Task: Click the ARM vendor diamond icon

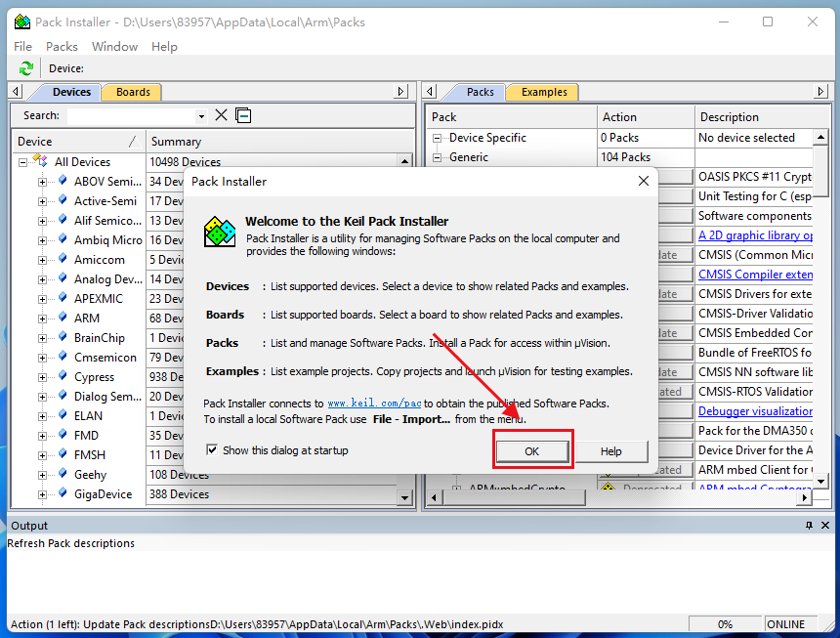Action: 63,318
